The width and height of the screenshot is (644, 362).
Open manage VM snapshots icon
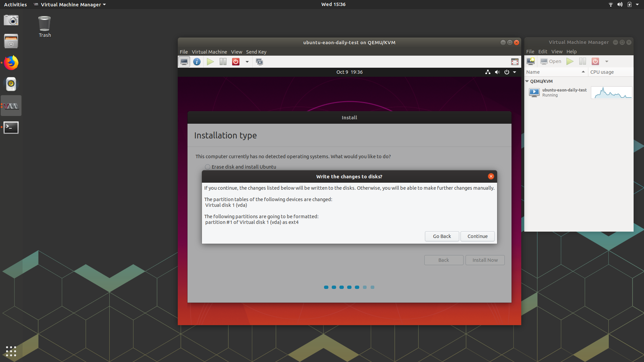[x=259, y=62]
